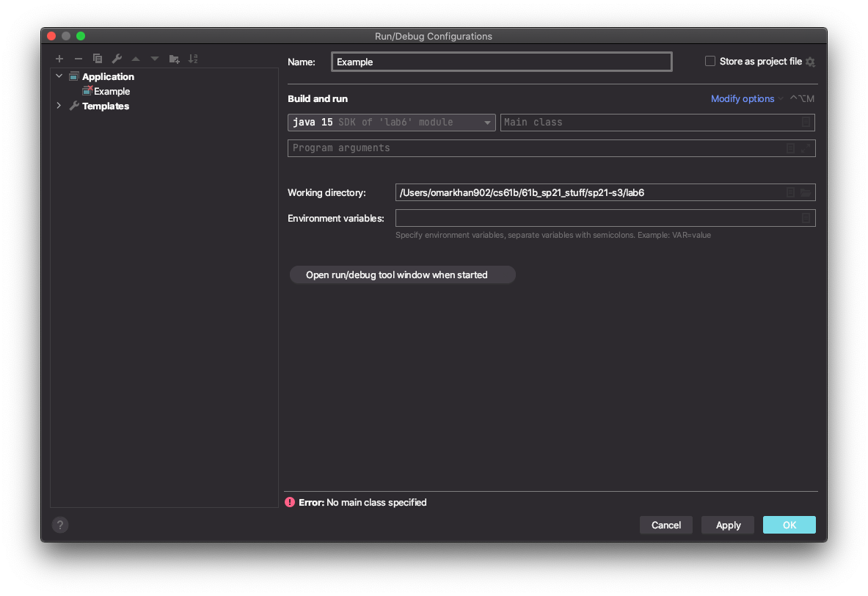Screen dimensions: 868x596
Task: Open the Modify options menu
Action: tap(743, 98)
